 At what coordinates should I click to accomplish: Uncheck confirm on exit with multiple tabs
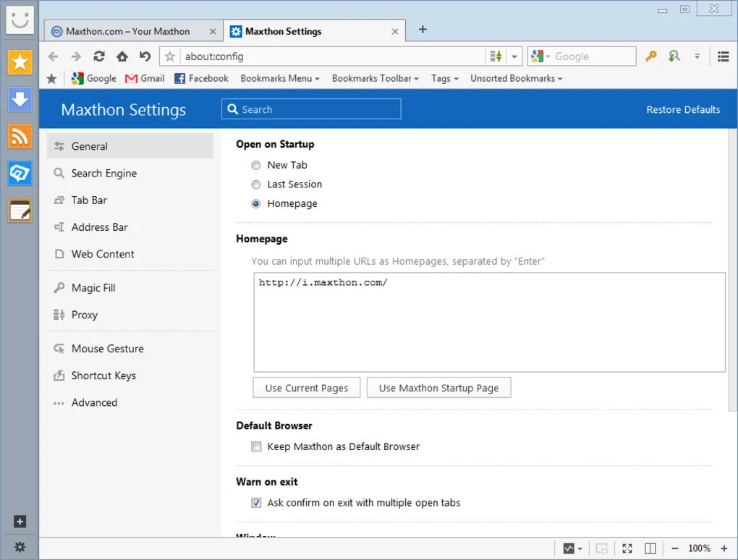256,502
